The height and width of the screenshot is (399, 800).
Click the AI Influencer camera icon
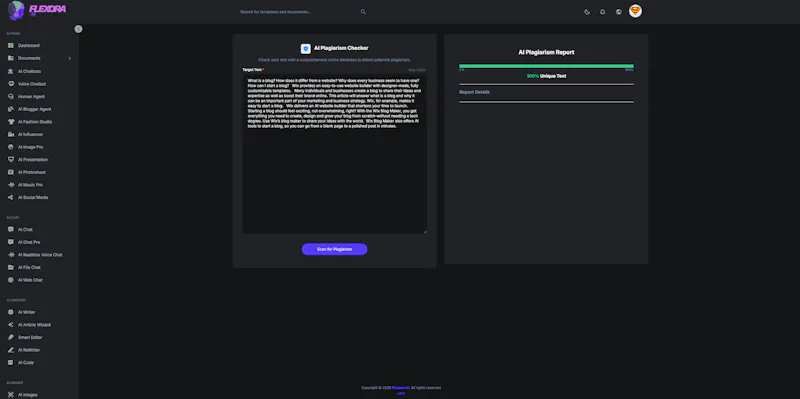[x=11, y=134]
